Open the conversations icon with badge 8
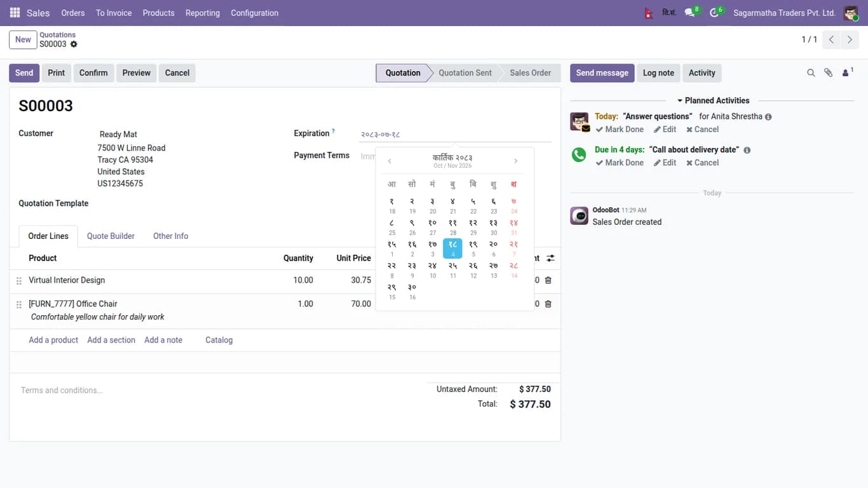The image size is (868, 488). point(689,13)
